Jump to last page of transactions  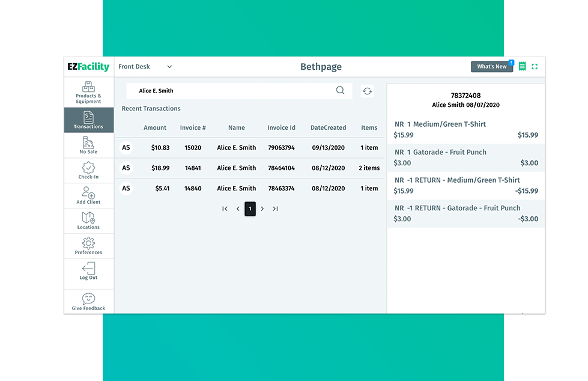tap(275, 209)
